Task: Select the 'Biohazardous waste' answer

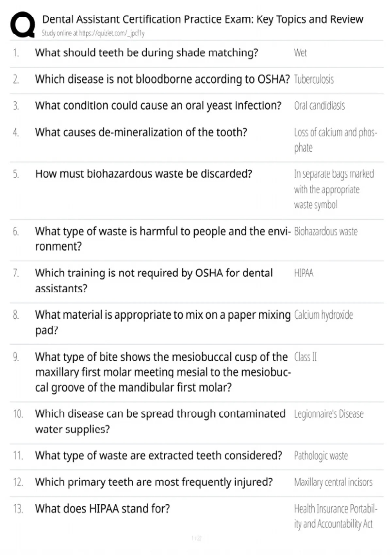Action: 326,232
